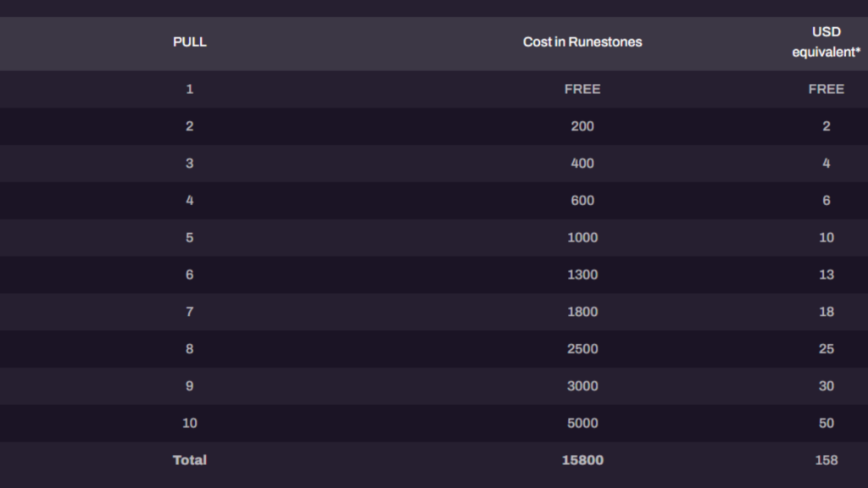Click the 15800 total runestones value

[582, 460]
